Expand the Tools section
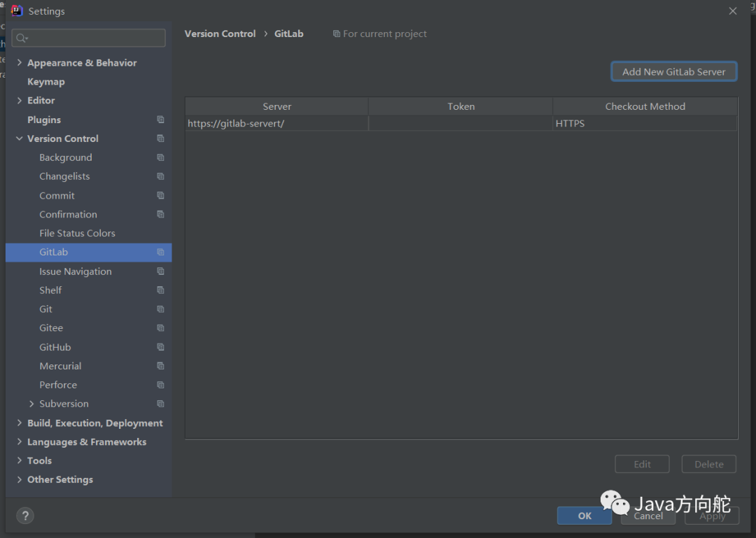This screenshot has height=538, width=756. tap(20, 460)
